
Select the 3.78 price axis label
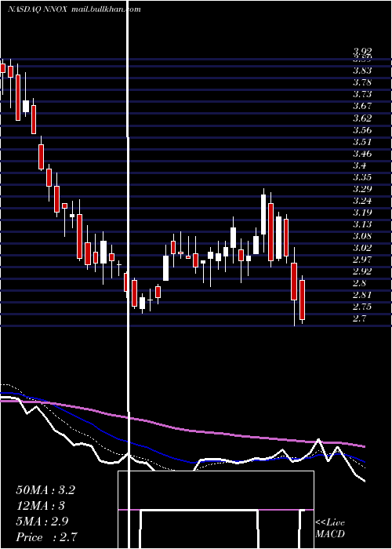362,82
